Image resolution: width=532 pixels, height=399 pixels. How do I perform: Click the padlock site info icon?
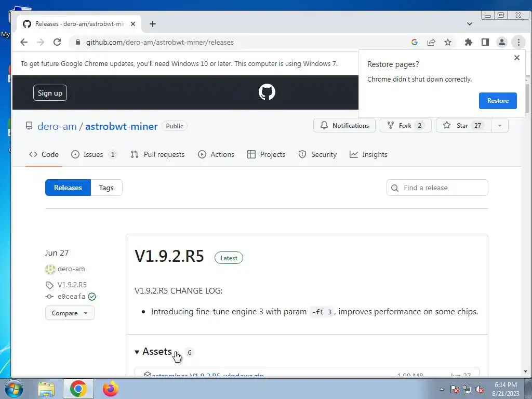[78, 42]
